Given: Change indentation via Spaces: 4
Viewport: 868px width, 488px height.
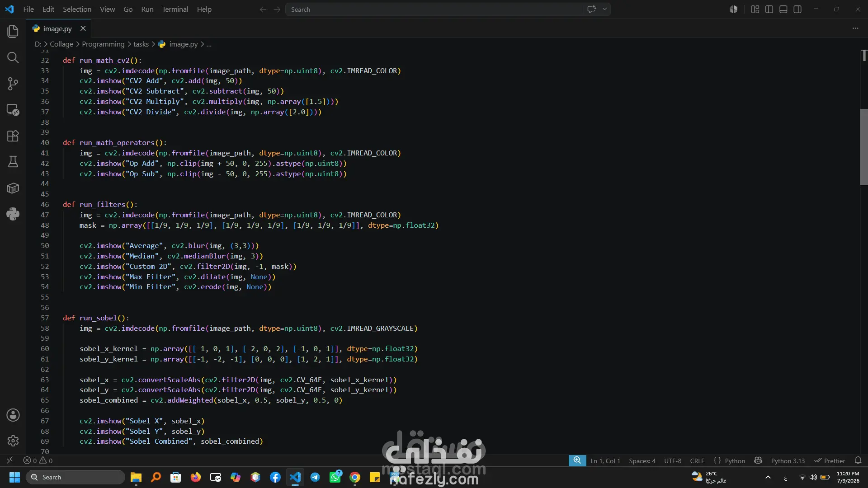Looking at the screenshot, I should 642,461.
